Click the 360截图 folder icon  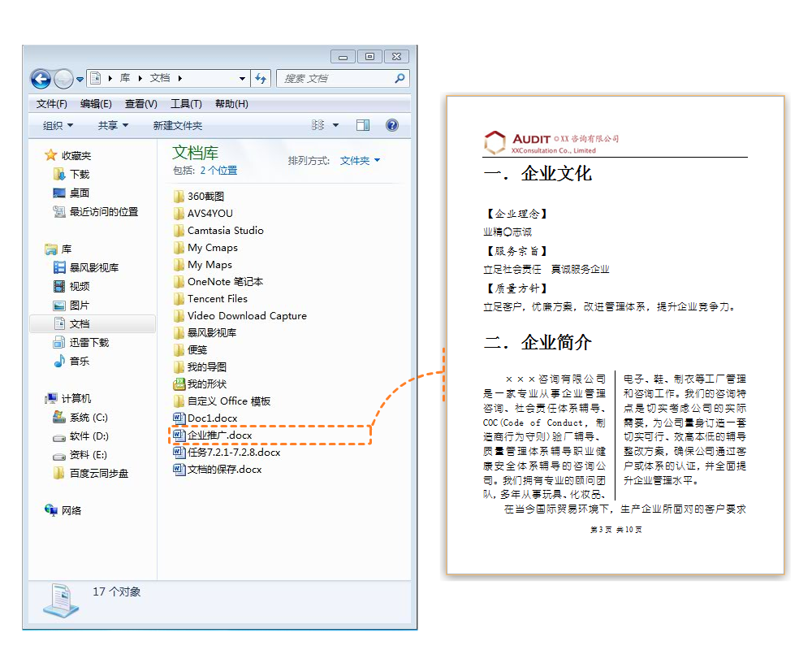tap(179, 197)
